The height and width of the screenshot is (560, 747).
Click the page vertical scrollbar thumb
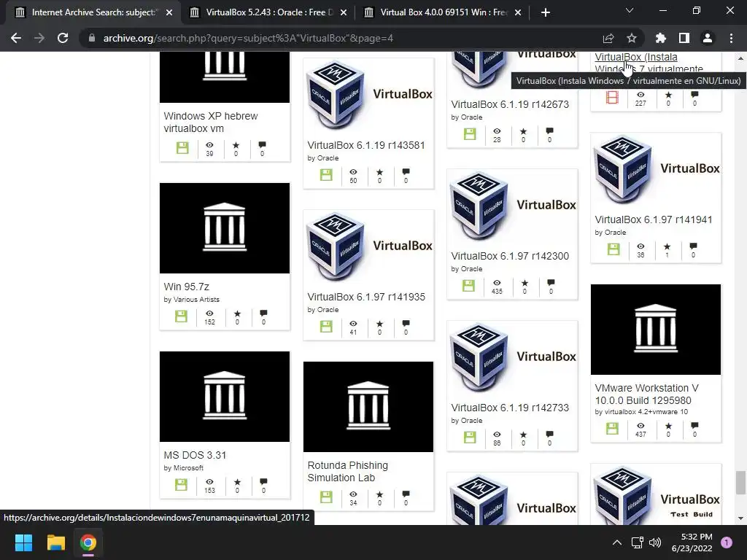tap(740, 483)
